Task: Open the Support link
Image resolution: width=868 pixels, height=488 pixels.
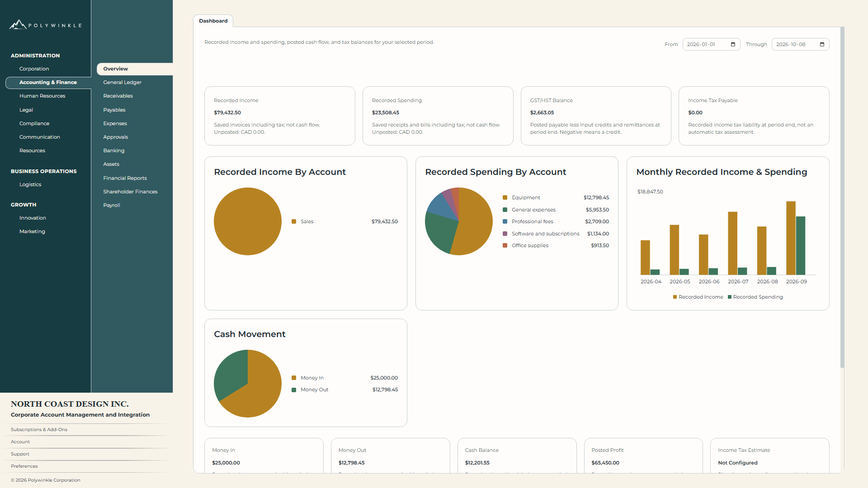Action: [x=20, y=454]
